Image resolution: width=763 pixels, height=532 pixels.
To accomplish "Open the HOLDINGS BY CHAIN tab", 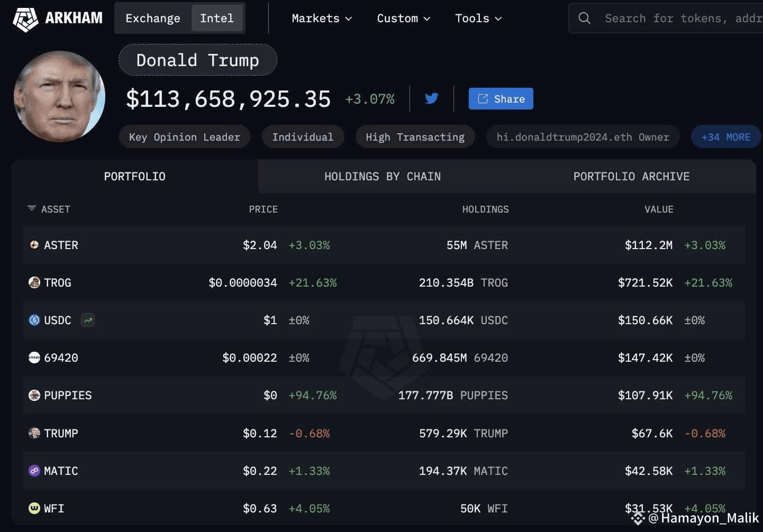I will [x=383, y=176].
